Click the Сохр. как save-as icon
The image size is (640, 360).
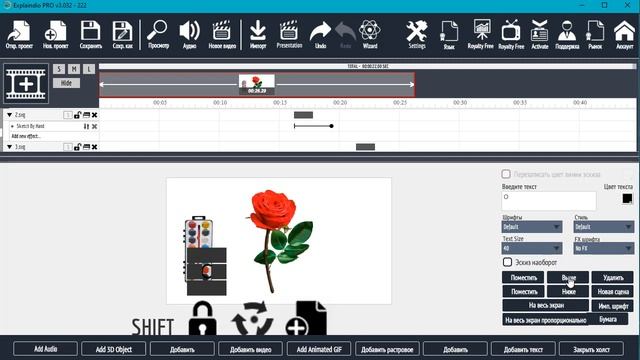[x=122, y=34]
